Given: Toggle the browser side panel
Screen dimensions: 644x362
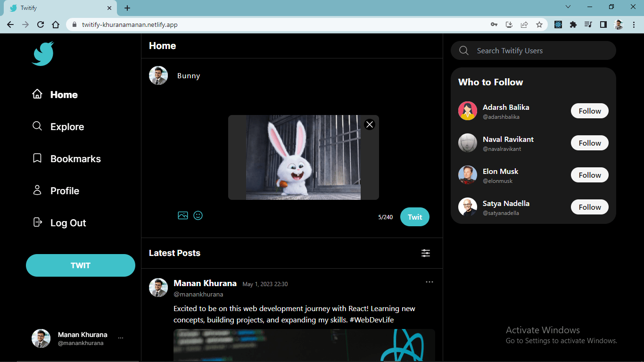Looking at the screenshot, I should pos(603,25).
